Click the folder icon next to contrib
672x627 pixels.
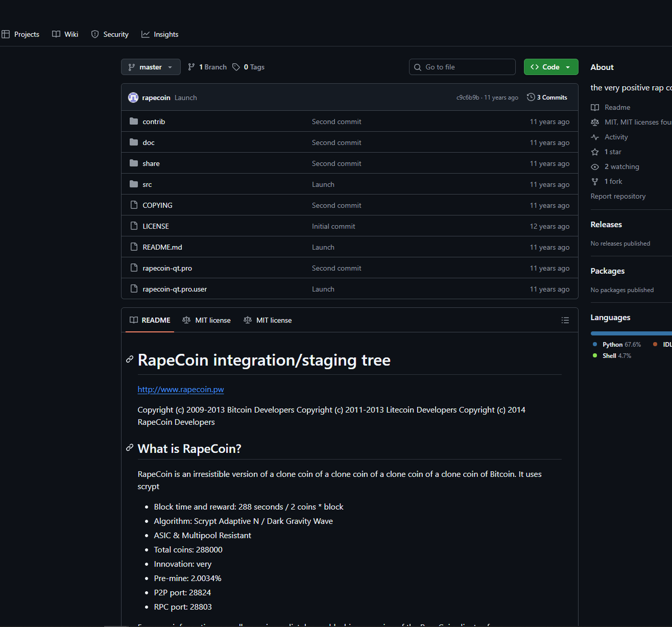[134, 121]
